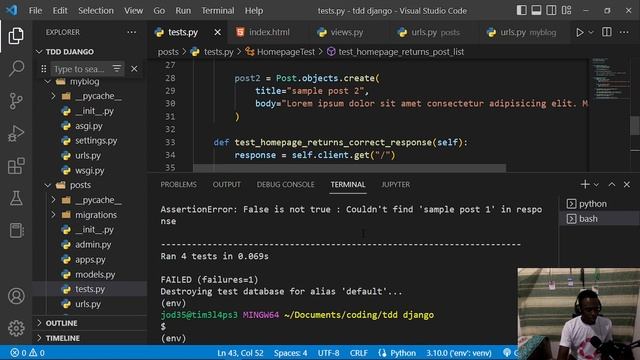Open settings.py in explorer
This screenshot has width=640, height=360.
pos(96,141)
